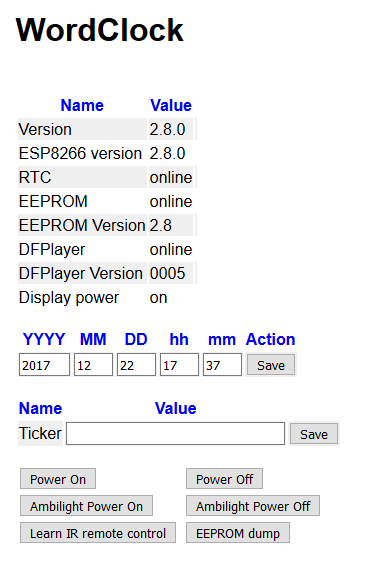Click the 'online' value in DFPlayer row
The height and width of the screenshot is (564, 373).
171,249
